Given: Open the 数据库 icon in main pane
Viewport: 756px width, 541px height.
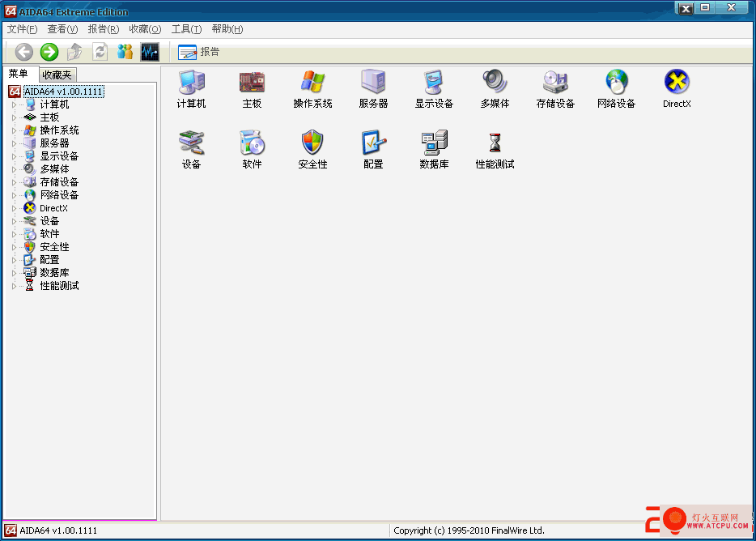Looking at the screenshot, I should pyautogui.click(x=435, y=150).
